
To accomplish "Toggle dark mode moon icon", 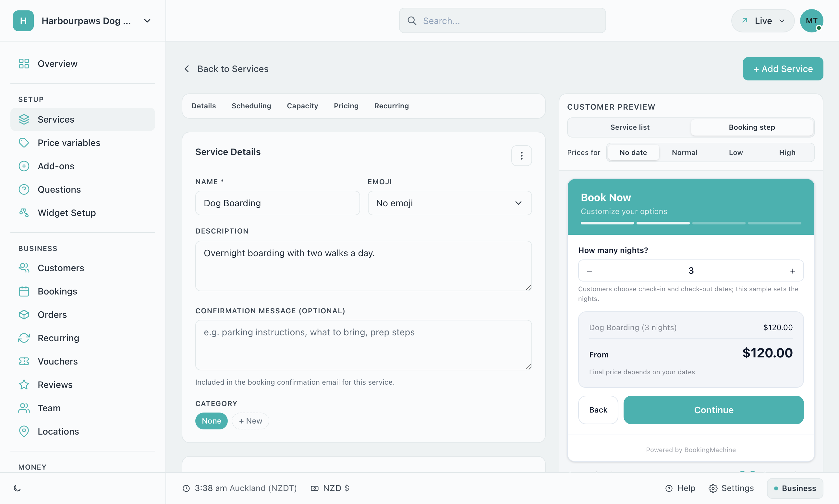I will tap(17, 488).
